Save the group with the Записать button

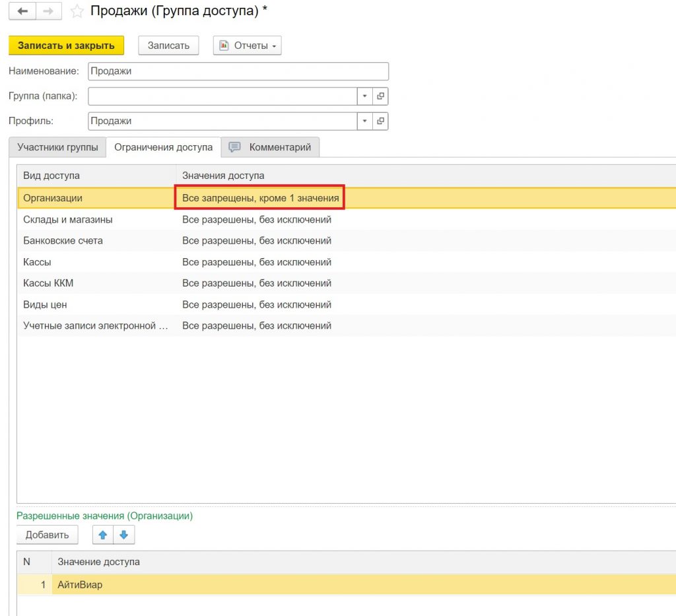(168, 46)
